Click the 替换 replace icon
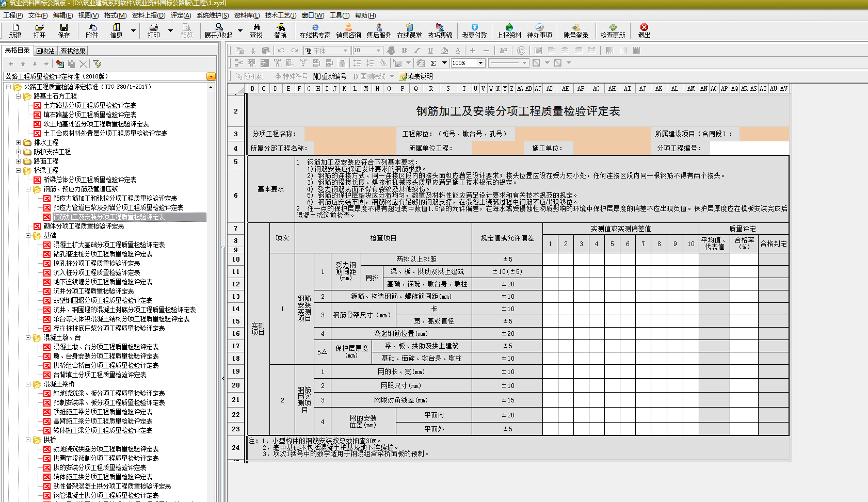Viewport: 868px width, 502px height. pos(280,31)
